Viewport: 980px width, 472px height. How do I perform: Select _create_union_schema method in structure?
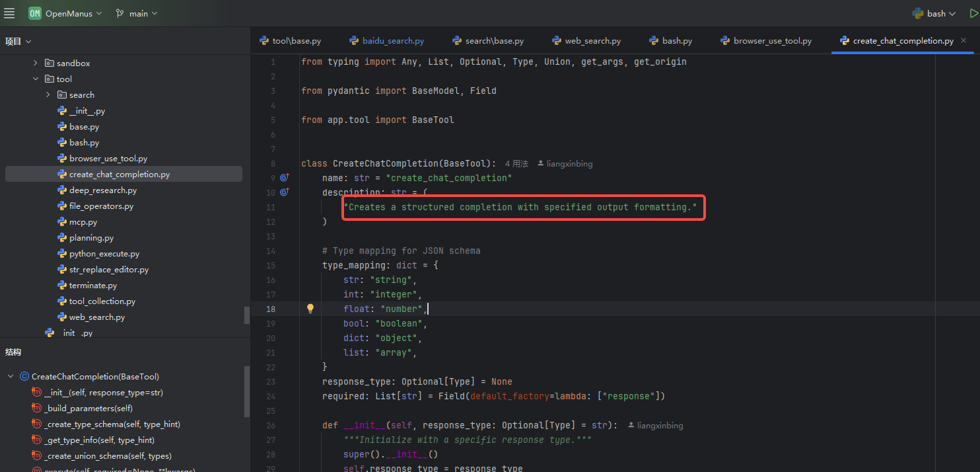pos(108,456)
